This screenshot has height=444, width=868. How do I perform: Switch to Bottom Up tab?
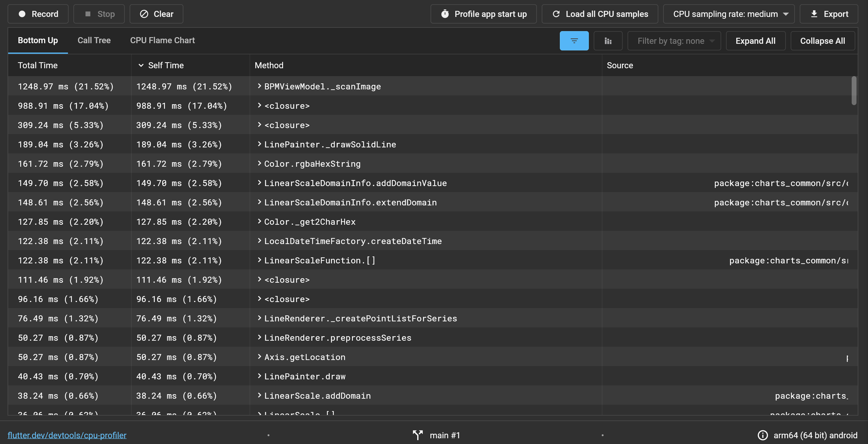coord(38,40)
